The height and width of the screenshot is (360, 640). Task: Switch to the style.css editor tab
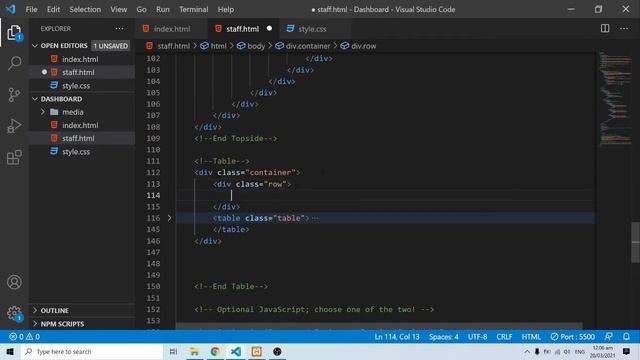tap(312, 29)
